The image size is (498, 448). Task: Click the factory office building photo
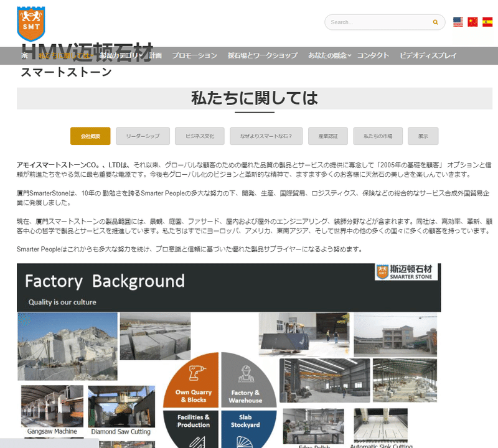coord(395,334)
